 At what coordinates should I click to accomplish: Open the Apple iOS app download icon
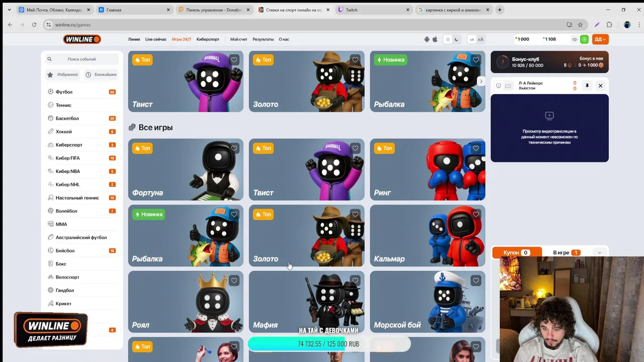pos(435,39)
